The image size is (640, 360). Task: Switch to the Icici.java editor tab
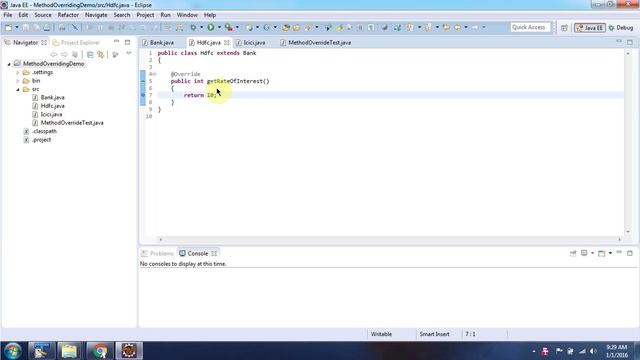point(251,42)
